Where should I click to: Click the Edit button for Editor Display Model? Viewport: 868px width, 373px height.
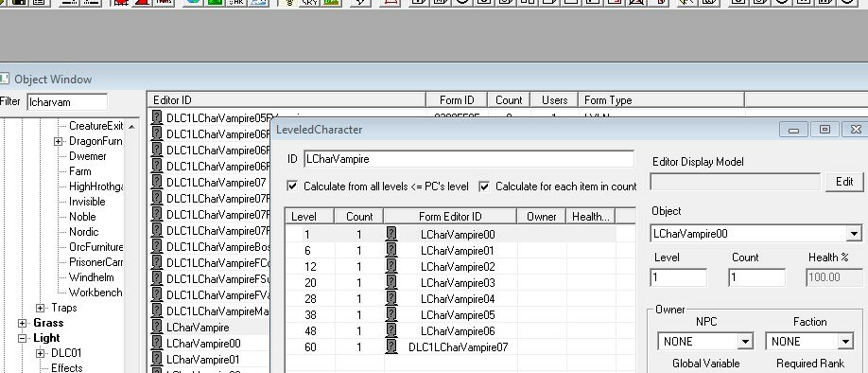click(843, 182)
